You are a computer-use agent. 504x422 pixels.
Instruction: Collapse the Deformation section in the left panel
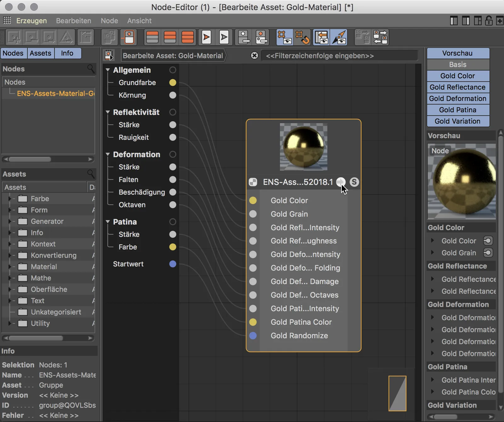tap(108, 154)
